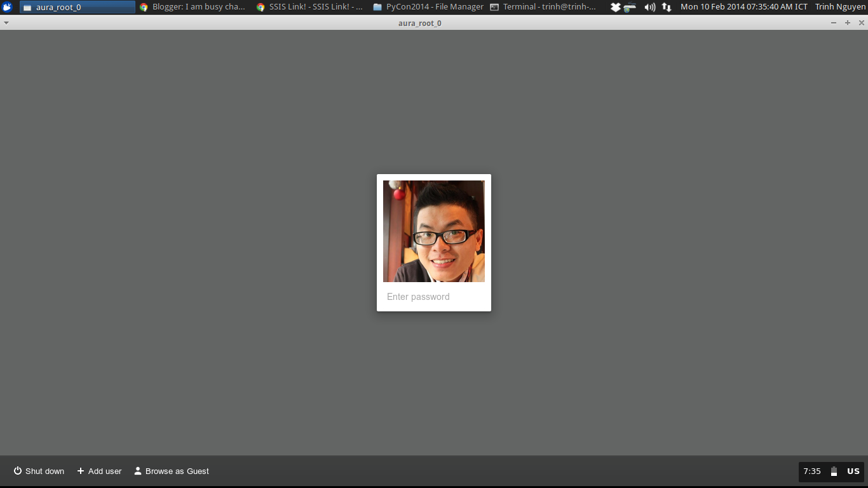The height and width of the screenshot is (488, 868).
Task: Select the user profile photo
Action: pyautogui.click(x=434, y=231)
